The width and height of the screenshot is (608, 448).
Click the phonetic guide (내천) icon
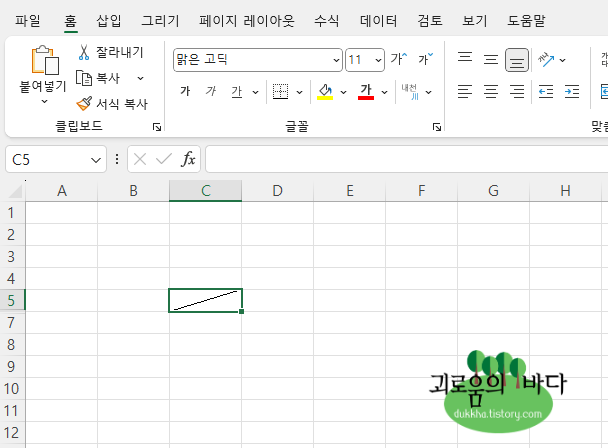[410, 92]
